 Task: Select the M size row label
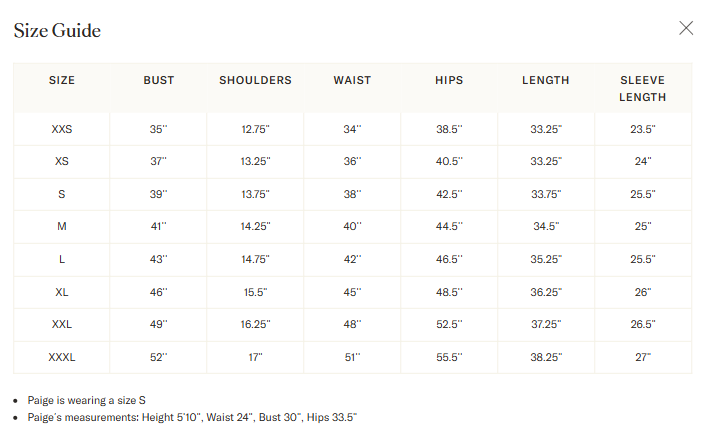pos(62,226)
